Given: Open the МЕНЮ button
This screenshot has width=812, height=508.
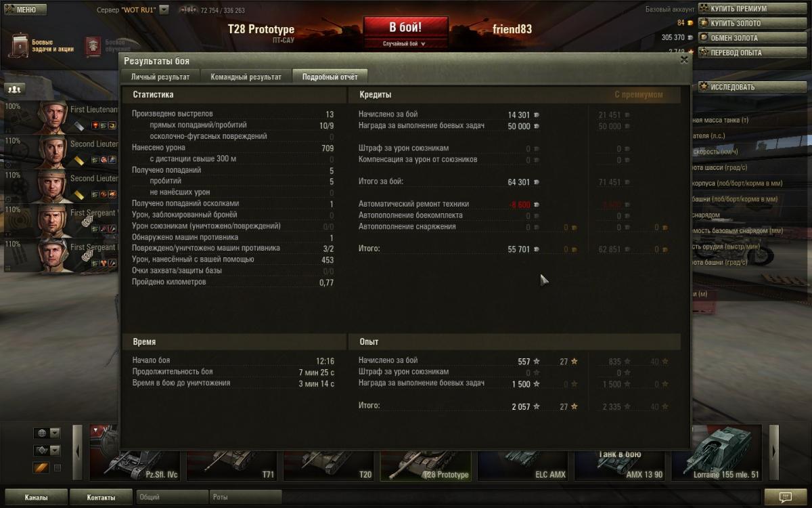Looking at the screenshot, I should 25,10.
